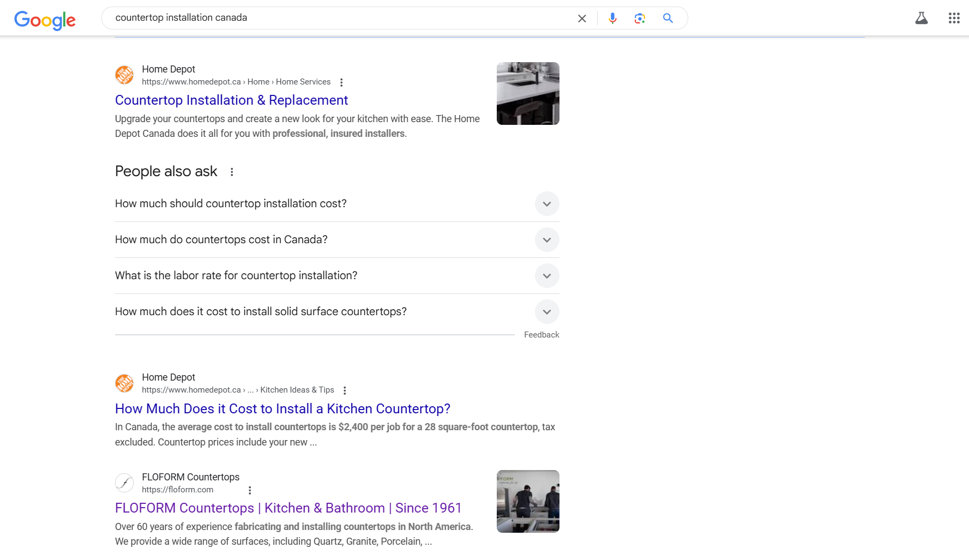Expand "How much should countertop installation cost?"
This screenshot has height=560, width=969.
(x=546, y=204)
